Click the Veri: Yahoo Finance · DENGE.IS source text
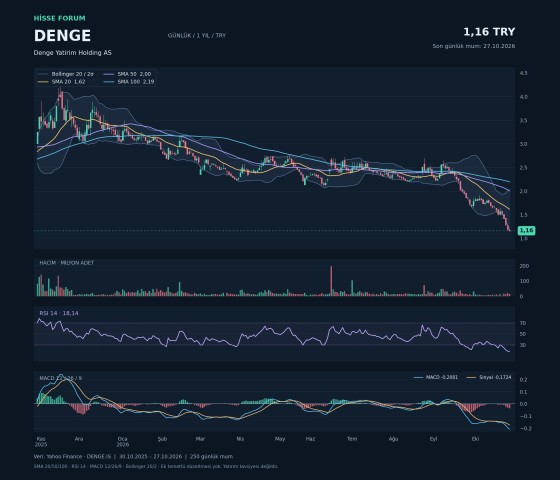 tap(72, 456)
